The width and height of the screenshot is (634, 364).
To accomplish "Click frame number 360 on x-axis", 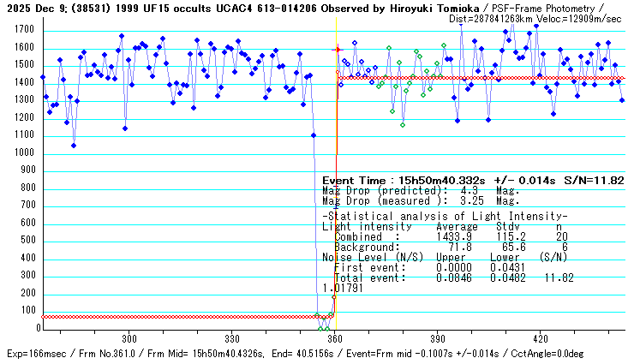I will [x=333, y=339].
